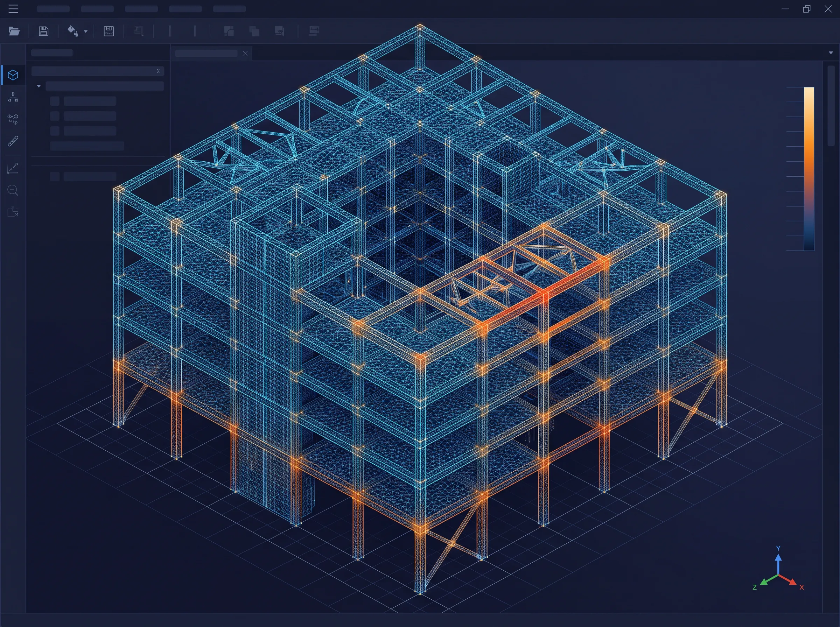Select the left panel header tab
The image size is (840, 627).
click(52, 53)
